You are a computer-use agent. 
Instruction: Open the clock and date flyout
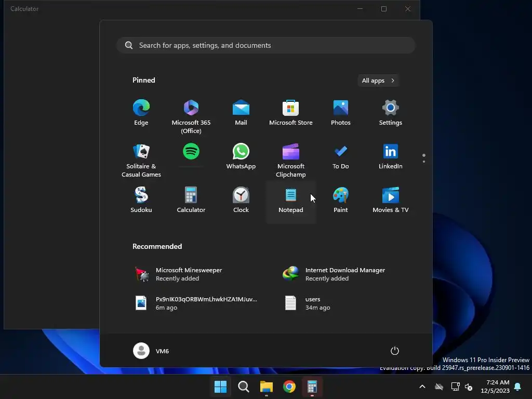pyautogui.click(x=495, y=387)
